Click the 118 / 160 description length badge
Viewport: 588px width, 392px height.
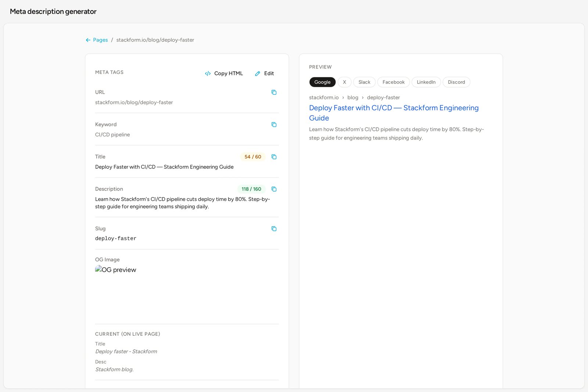[x=251, y=189]
